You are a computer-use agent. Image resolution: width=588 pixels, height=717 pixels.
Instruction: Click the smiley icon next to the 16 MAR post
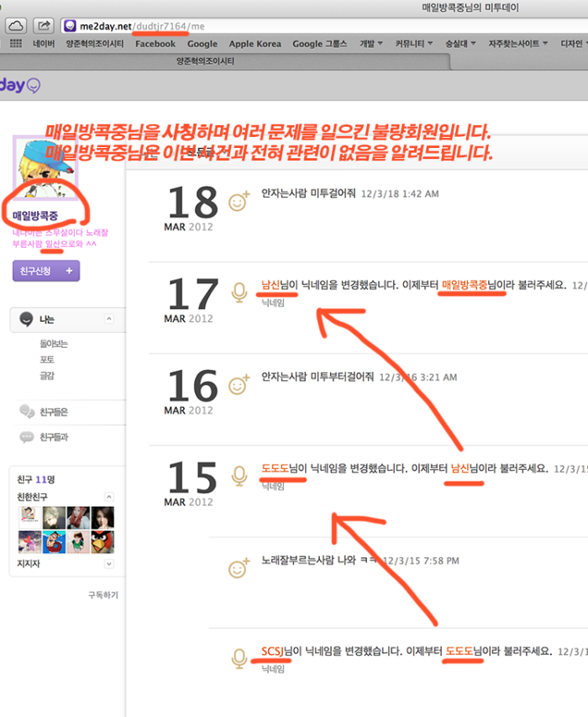click(239, 385)
